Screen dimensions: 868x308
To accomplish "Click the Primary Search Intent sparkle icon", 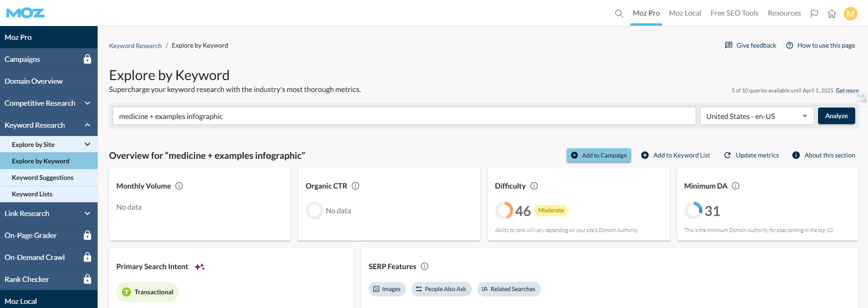I will pos(199,267).
